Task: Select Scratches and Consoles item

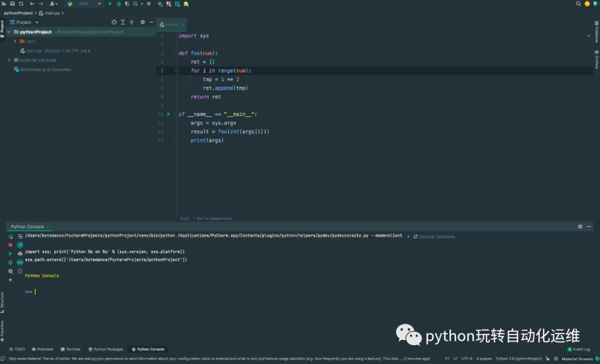Action: tap(45, 69)
